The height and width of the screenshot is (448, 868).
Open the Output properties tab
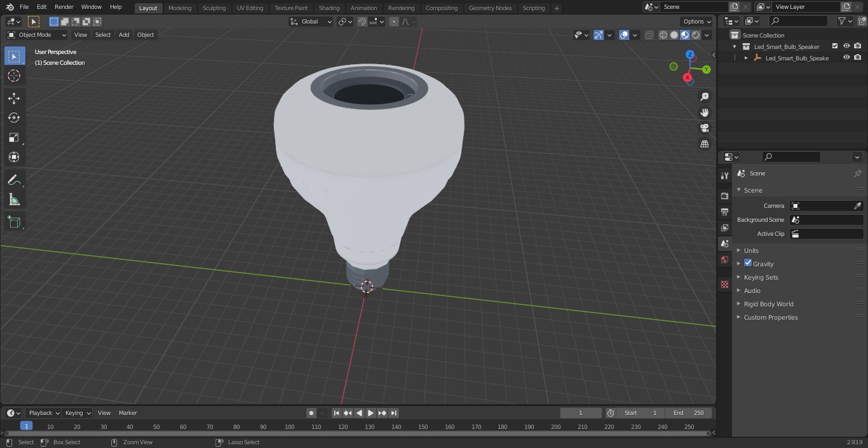point(724,212)
